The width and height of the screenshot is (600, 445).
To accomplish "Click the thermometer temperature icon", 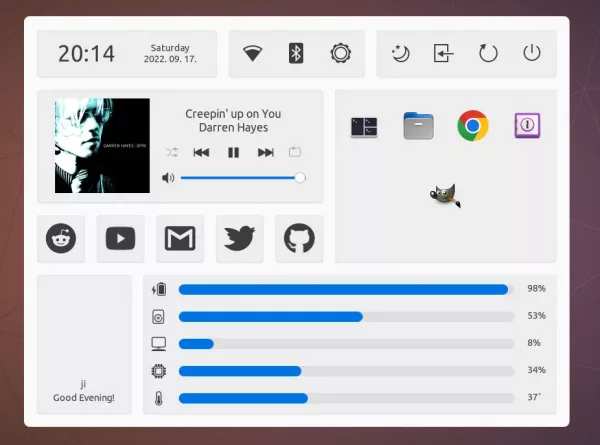I will (x=158, y=398).
